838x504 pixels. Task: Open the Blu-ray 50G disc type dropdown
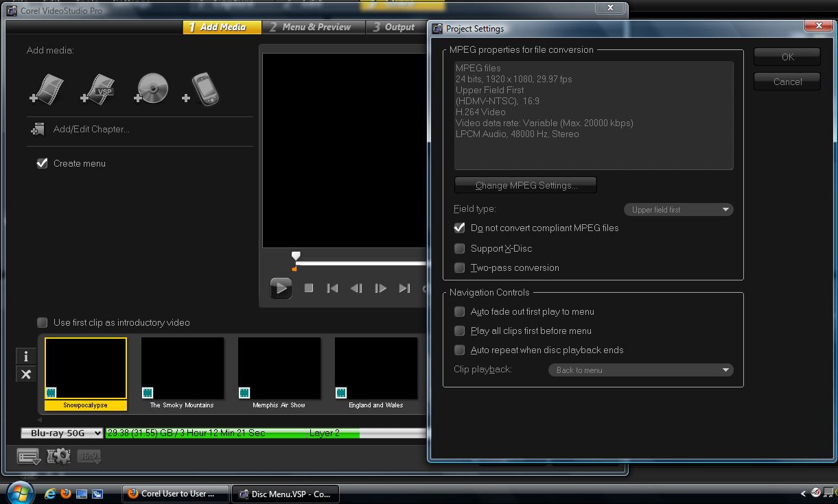point(62,433)
